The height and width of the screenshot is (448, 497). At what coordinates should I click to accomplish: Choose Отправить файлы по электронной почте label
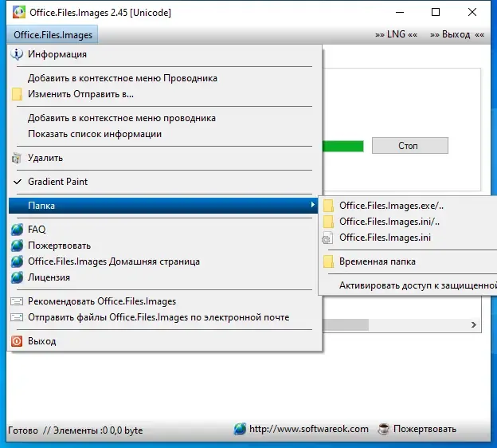point(158,317)
